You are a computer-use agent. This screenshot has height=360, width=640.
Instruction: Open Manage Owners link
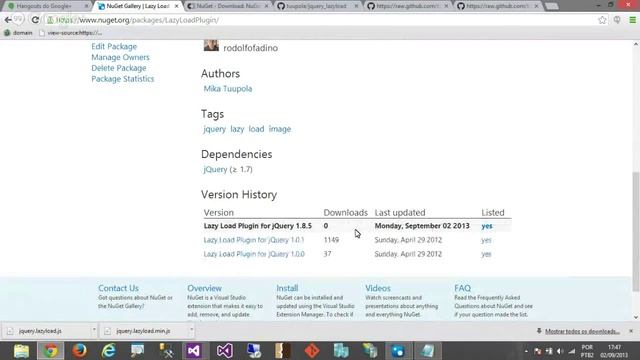120,57
